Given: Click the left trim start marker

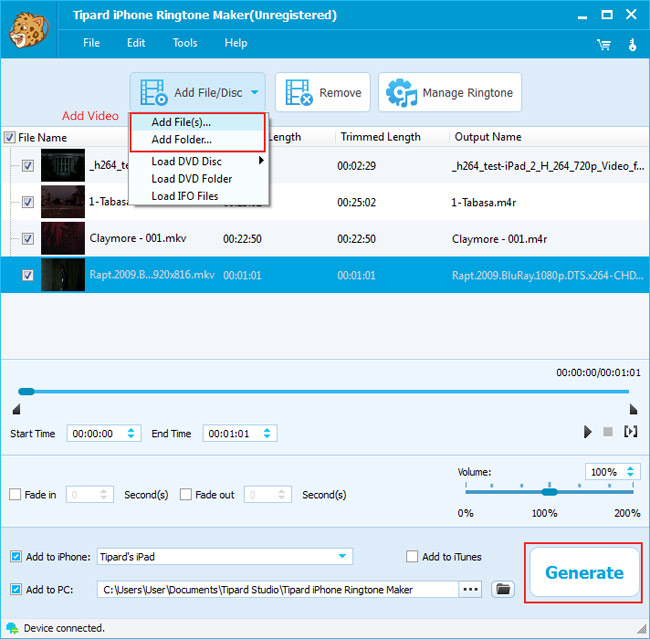Looking at the screenshot, I should click(16, 409).
